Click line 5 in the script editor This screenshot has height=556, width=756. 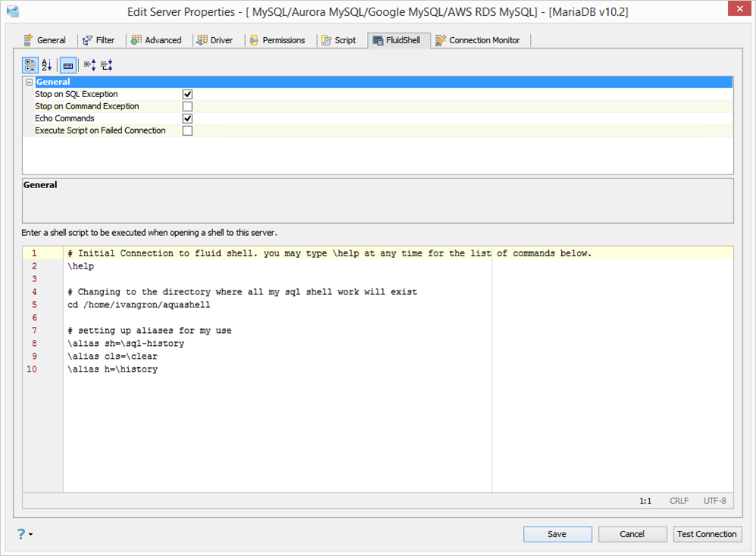(139, 305)
